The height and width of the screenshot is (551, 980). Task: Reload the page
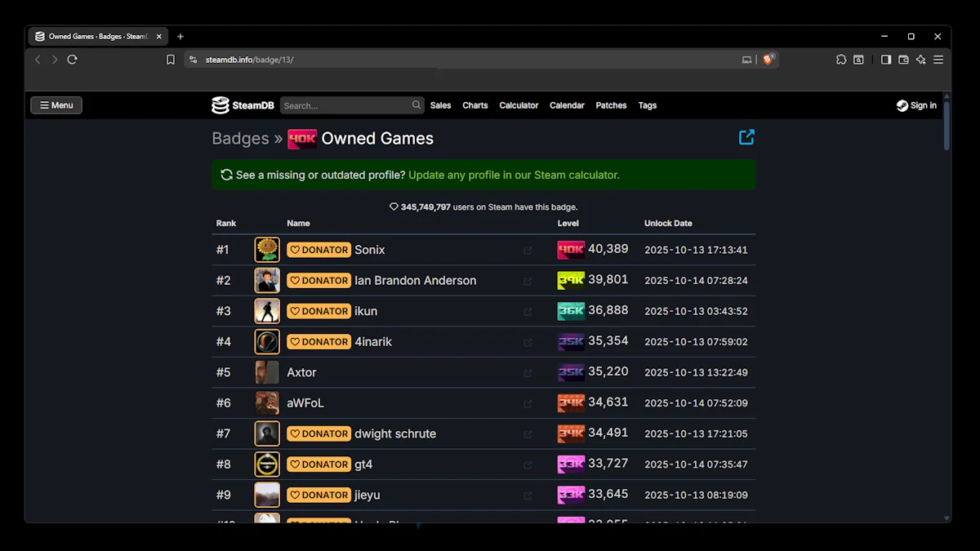[72, 60]
